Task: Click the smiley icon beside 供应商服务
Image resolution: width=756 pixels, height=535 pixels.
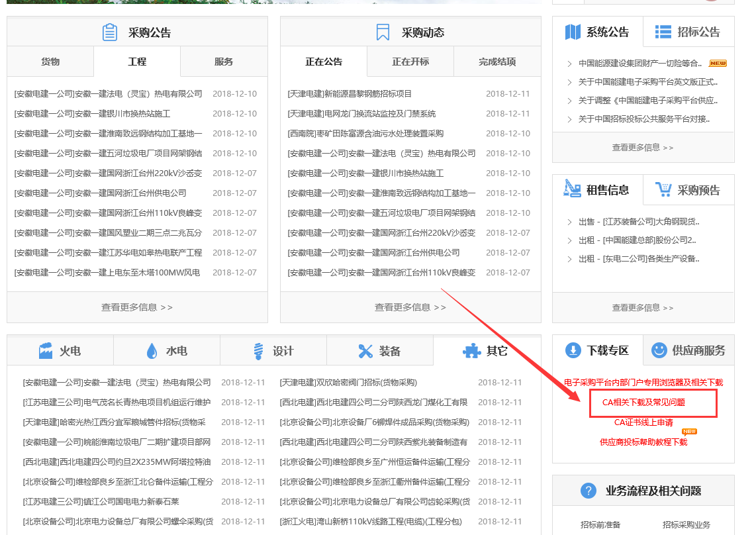Action: [659, 350]
